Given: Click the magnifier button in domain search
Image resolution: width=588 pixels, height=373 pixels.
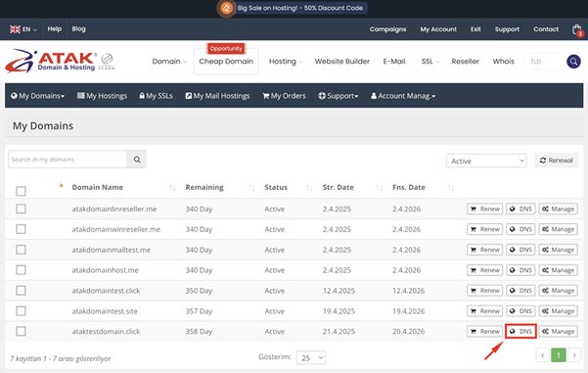Looking at the screenshot, I should click(x=137, y=160).
